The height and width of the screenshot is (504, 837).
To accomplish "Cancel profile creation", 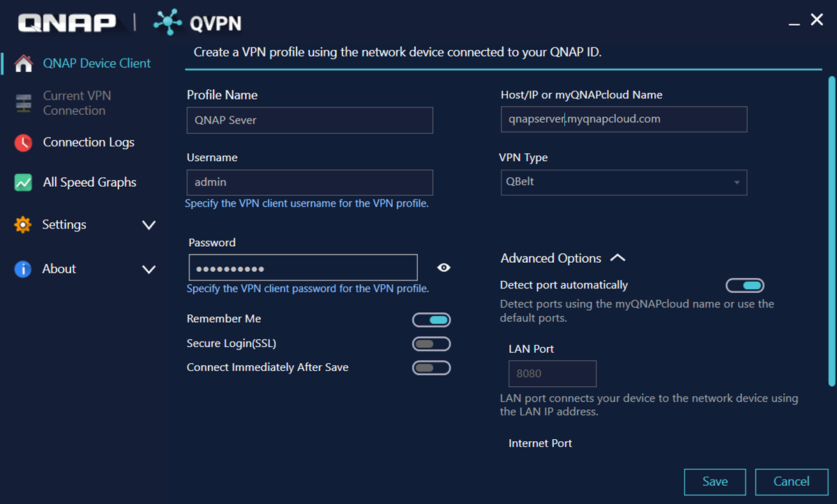I will [791, 481].
